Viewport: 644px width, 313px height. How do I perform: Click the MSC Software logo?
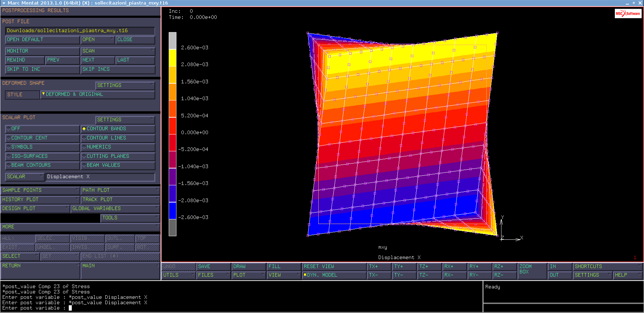[x=628, y=13]
